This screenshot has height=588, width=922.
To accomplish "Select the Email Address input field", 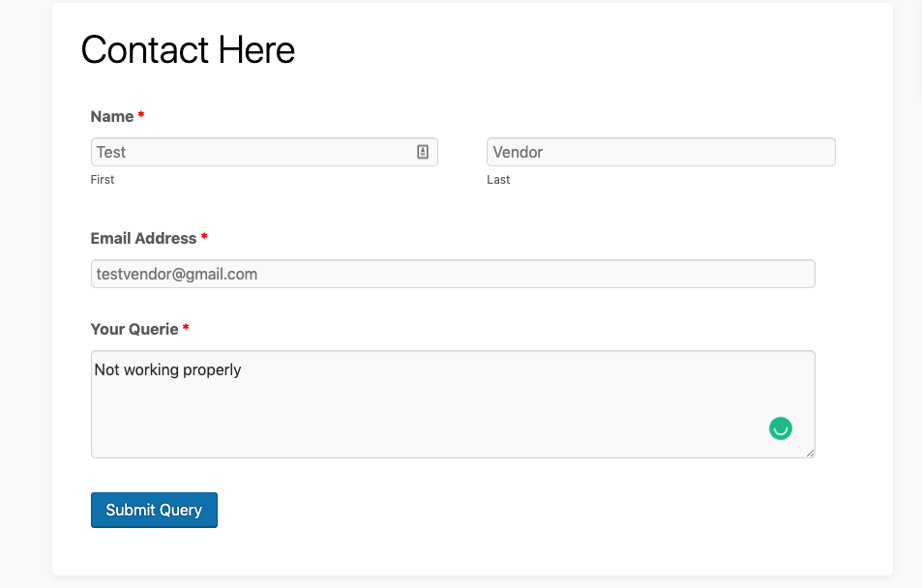I will click(453, 274).
